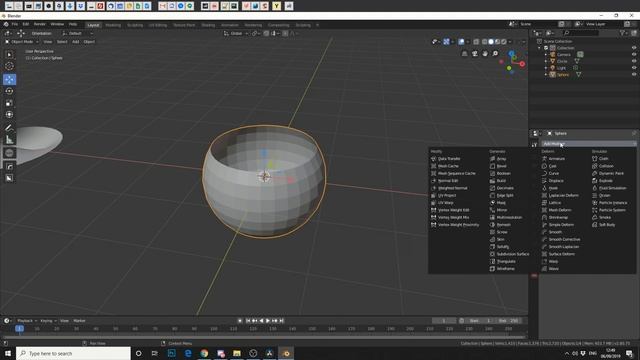Switch to rendered viewport shading
Image resolution: width=640 pixels, height=360 pixels.
point(504,42)
